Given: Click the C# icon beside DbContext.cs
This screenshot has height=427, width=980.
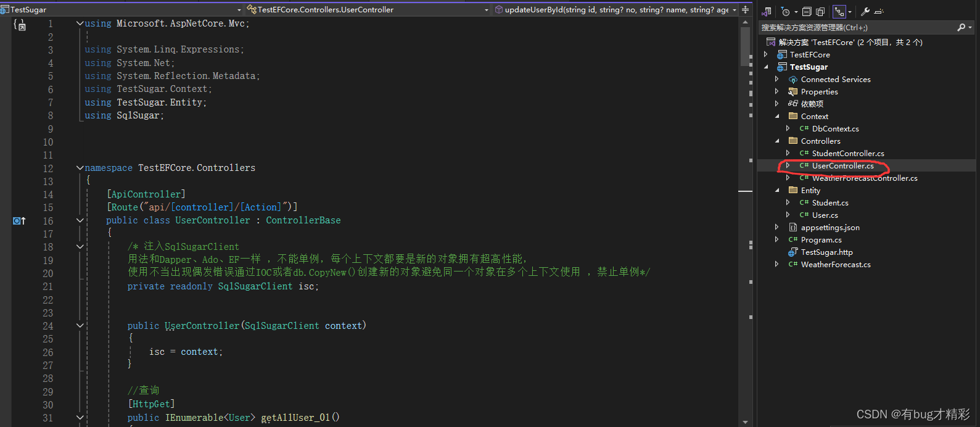Looking at the screenshot, I should [804, 128].
